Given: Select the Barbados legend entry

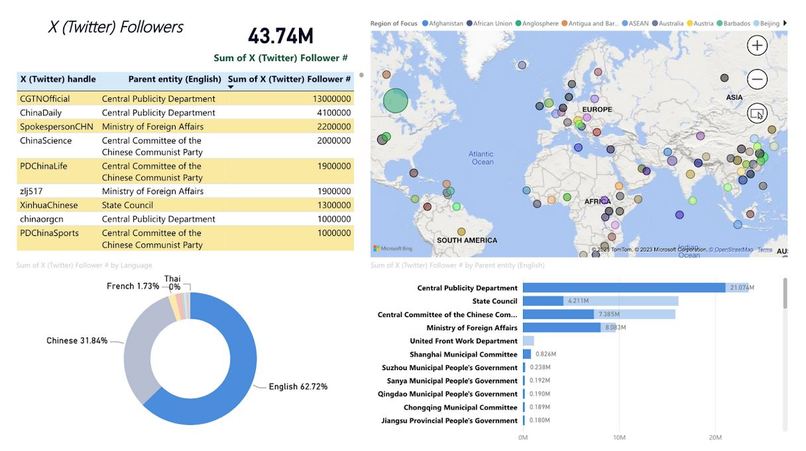Looking at the screenshot, I should (x=734, y=23).
